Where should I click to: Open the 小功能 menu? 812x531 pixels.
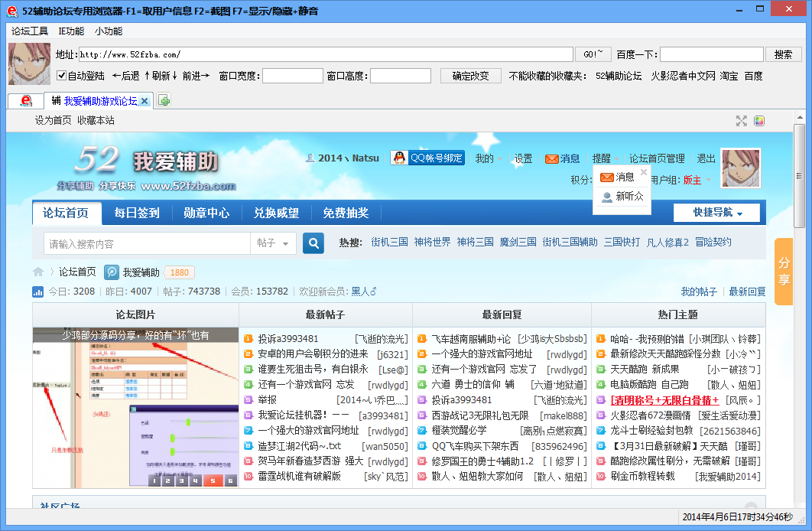109,31
